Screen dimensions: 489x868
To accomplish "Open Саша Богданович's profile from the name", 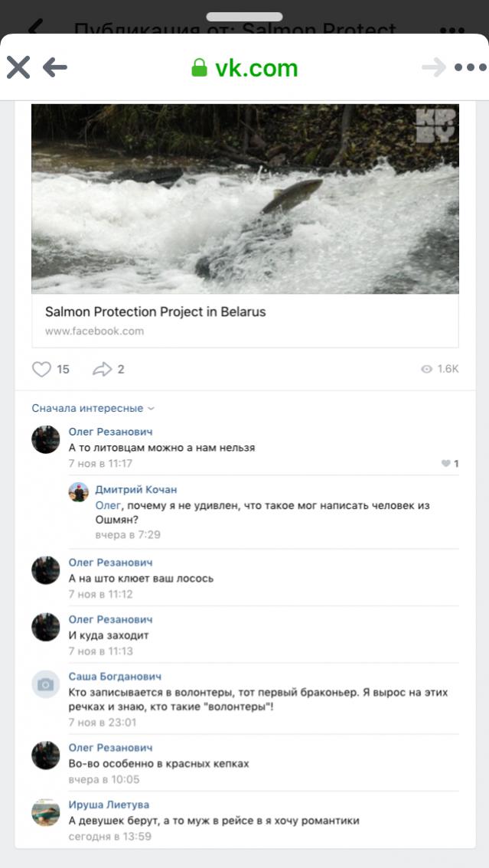I will (x=115, y=677).
